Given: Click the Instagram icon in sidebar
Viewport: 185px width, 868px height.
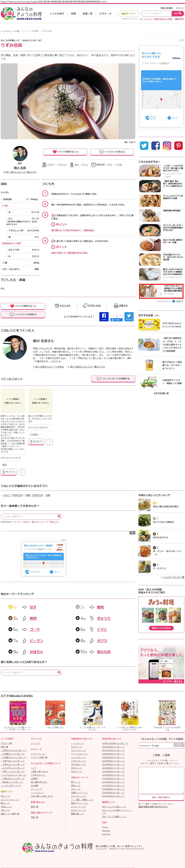Looking at the screenshot, I should click(x=167, y=146).
